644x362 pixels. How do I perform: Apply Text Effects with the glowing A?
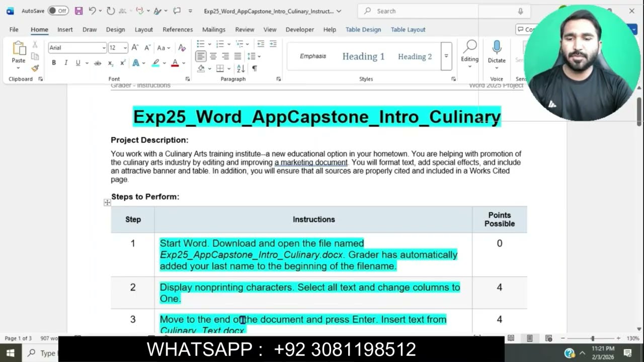click(x=135, y=63)
